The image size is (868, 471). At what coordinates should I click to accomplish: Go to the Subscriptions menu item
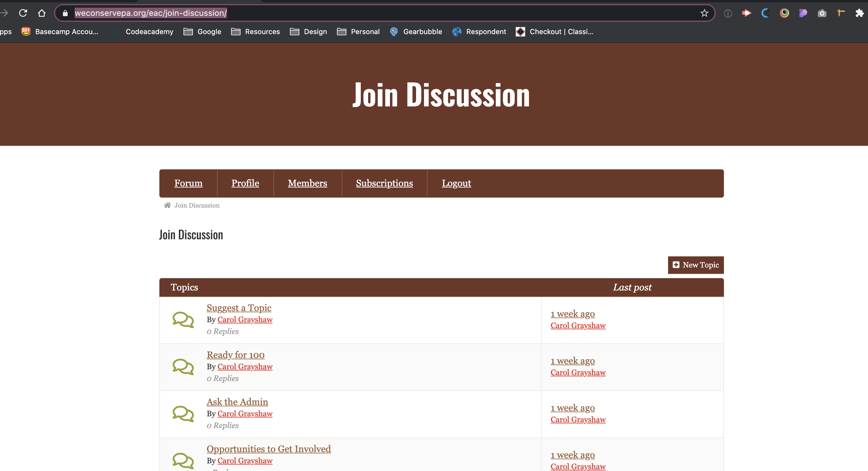click(x=384, y=183)
